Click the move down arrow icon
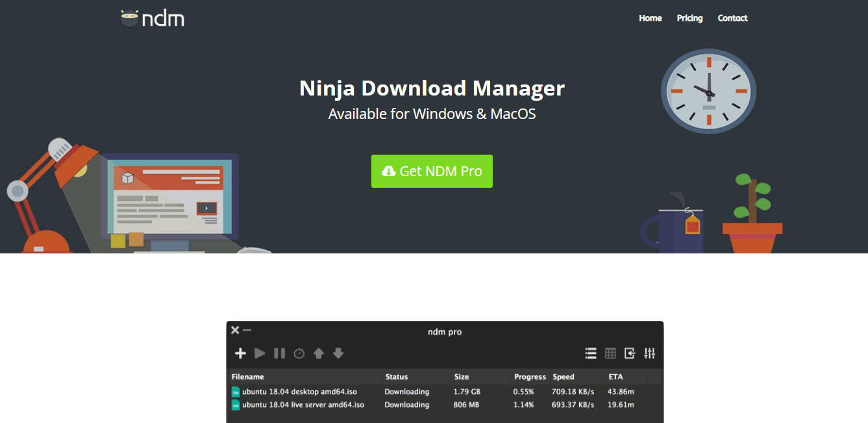The width and height of the screenshot is (868, 423). [x=338, y=353]
